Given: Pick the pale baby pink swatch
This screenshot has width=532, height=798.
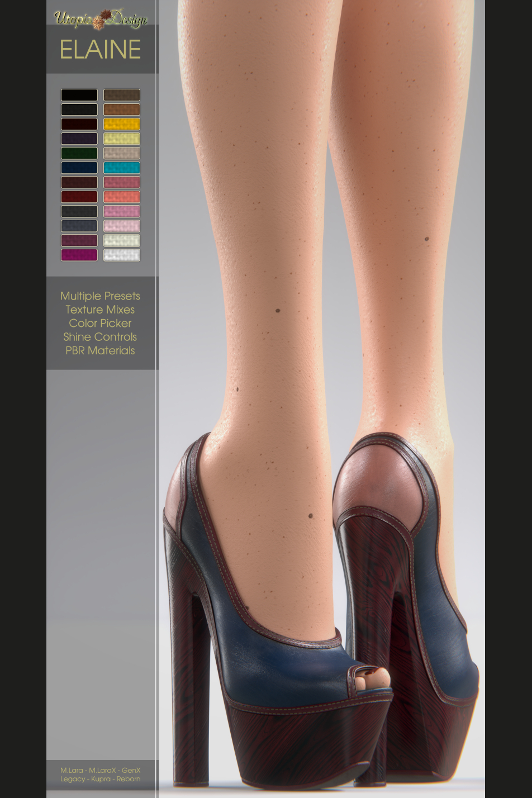Looking at the screenshot, I should (122, 226).
